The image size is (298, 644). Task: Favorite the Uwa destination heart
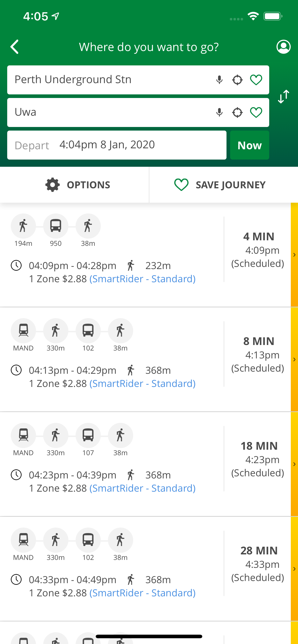(x=256, y=113)
